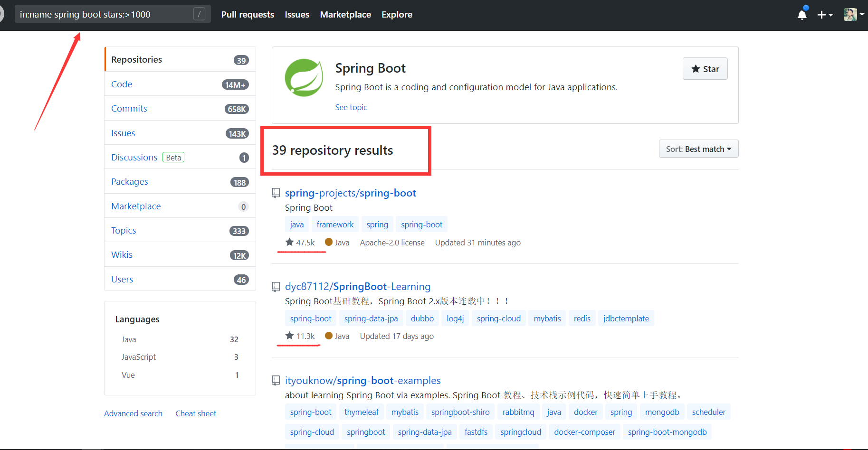This screenshot has height=450, width=868.
Task: Open the plus create-new dropdown
Action: 825,15
